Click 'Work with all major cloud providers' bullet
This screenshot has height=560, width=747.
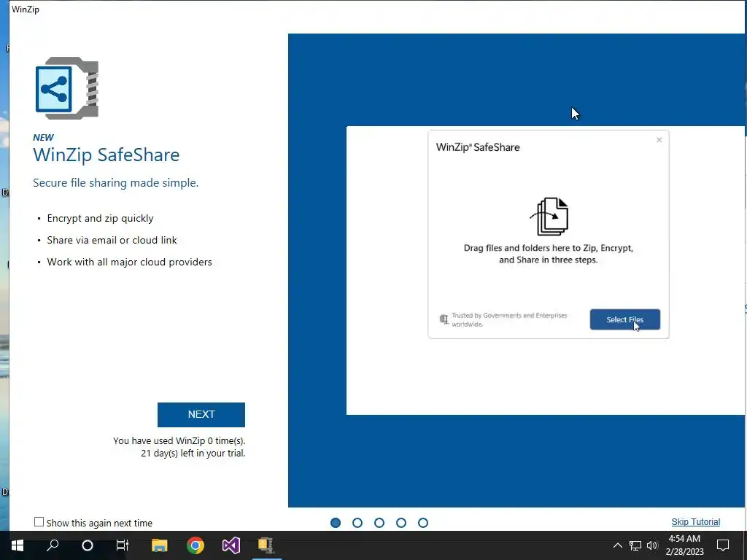(129, 262)
